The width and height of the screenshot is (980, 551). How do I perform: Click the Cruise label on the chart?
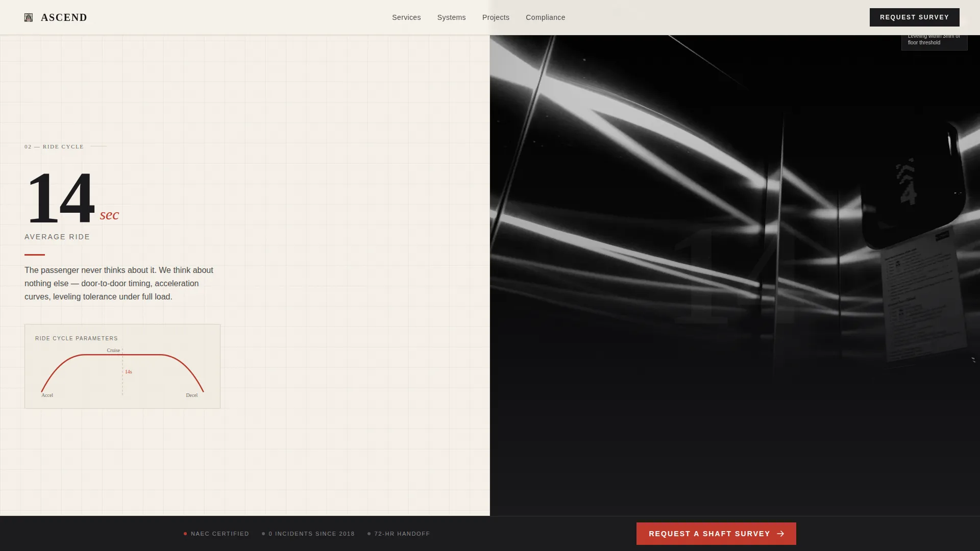click(x=113, y=350)
